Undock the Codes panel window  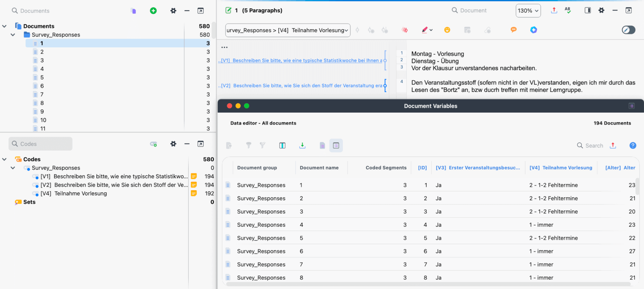tap(200, 144)
